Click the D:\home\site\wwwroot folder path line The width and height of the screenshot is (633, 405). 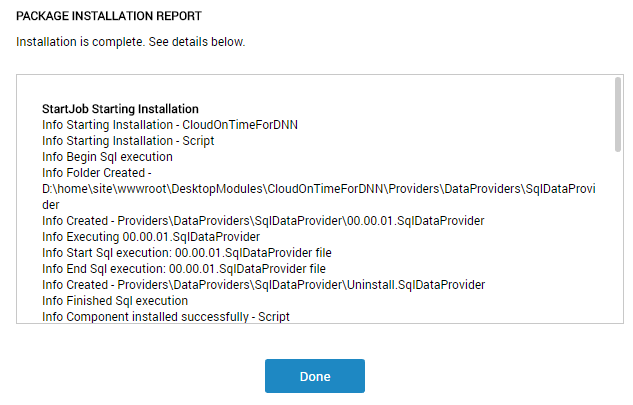(x=318, y=188)
